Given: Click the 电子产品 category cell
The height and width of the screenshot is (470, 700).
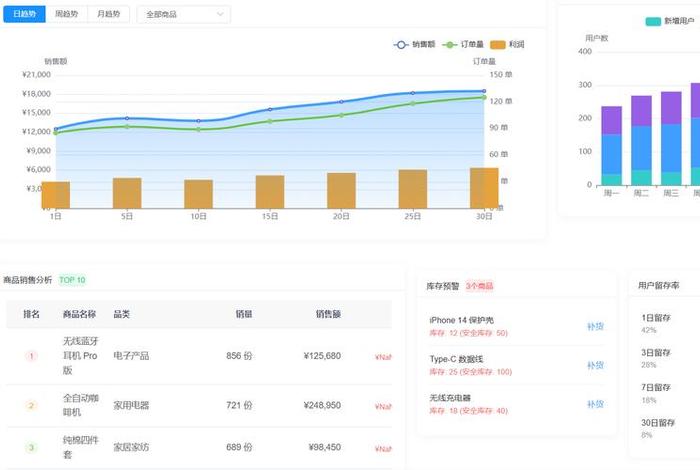Looking at the screenshot, I should 131,356.
